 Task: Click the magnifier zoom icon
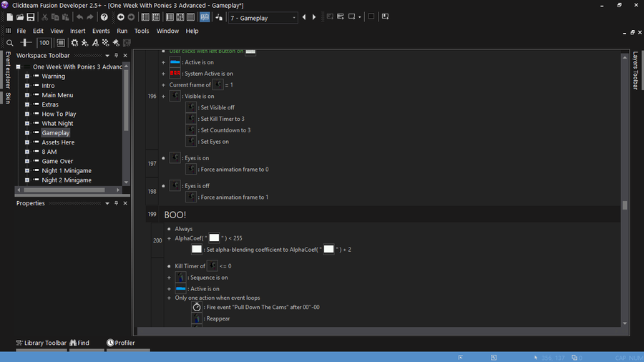click(x=10, y=43)
